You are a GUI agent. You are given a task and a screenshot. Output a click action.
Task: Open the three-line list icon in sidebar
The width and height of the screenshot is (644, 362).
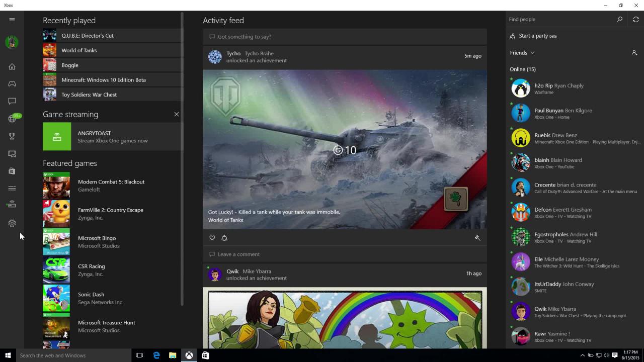12,189
